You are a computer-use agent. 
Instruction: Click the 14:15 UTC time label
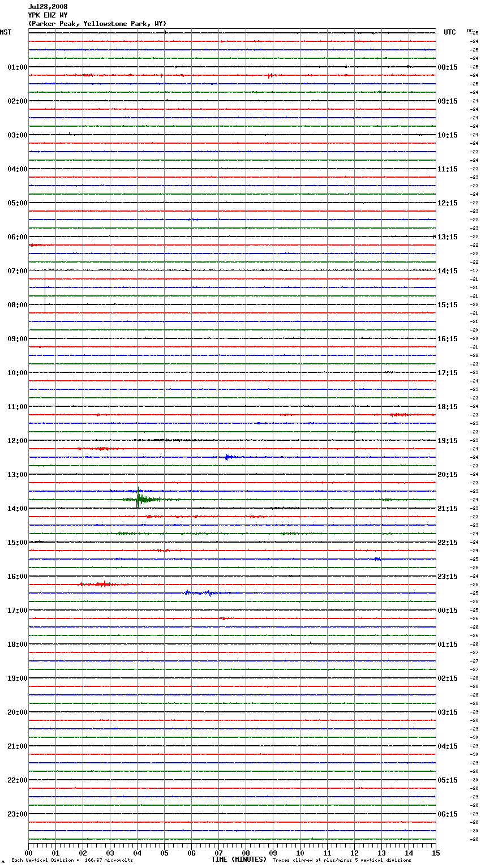point(448,271)
